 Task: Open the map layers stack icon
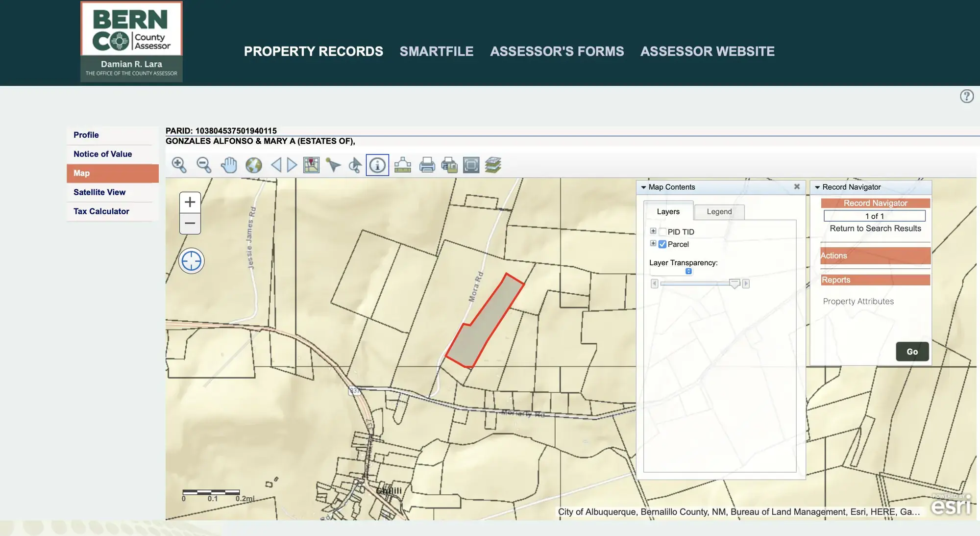point(493,165)
